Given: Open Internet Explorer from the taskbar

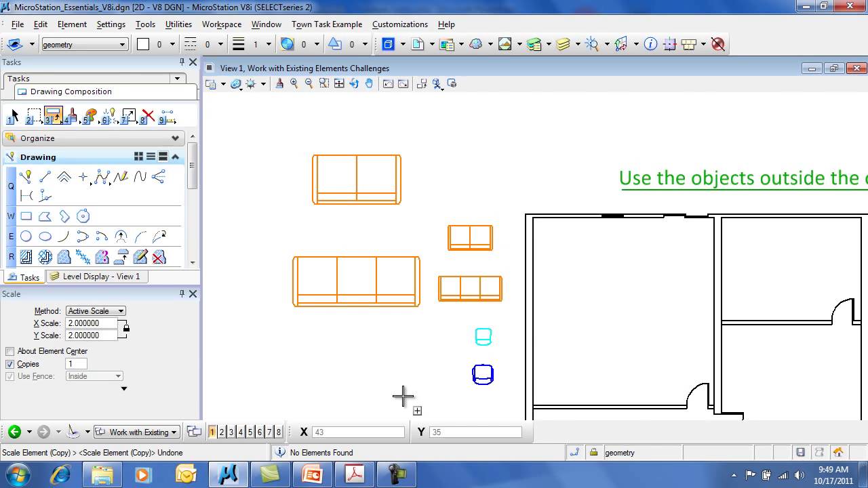Looking at the screenshot, I should 60,474.
